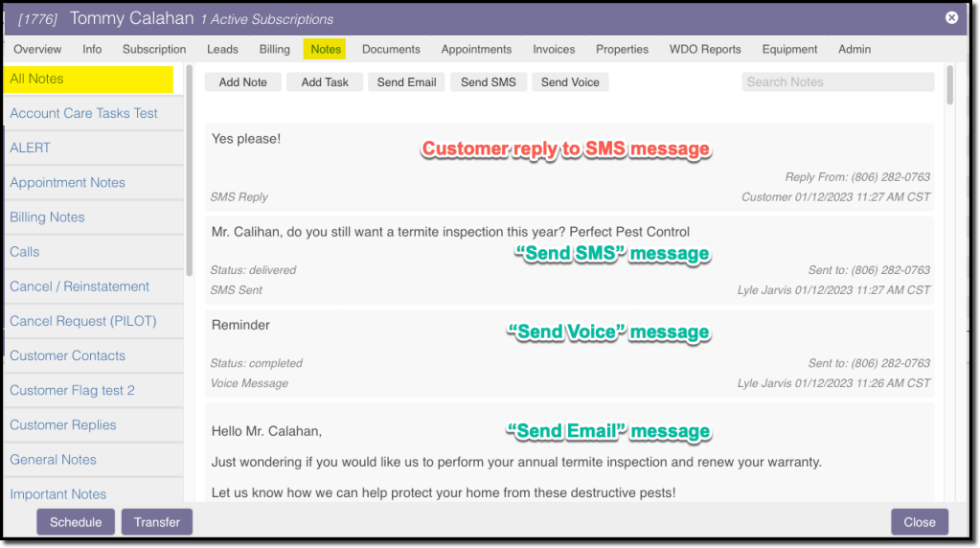Show Customer Replies notes

(x=63, y=425)
